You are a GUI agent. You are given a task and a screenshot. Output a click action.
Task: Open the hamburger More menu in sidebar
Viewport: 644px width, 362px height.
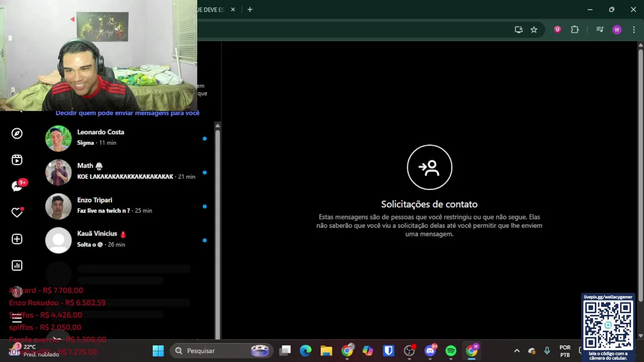(17, 318)
